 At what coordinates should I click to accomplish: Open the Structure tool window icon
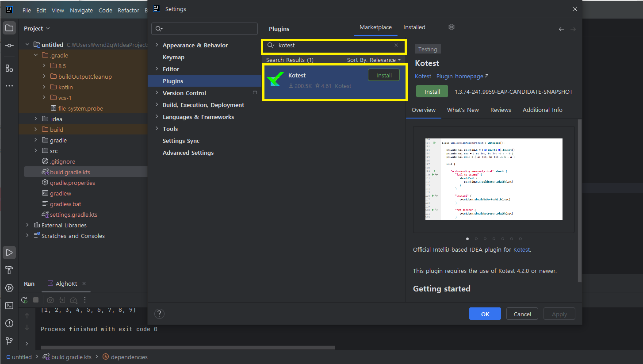(9, 68)
